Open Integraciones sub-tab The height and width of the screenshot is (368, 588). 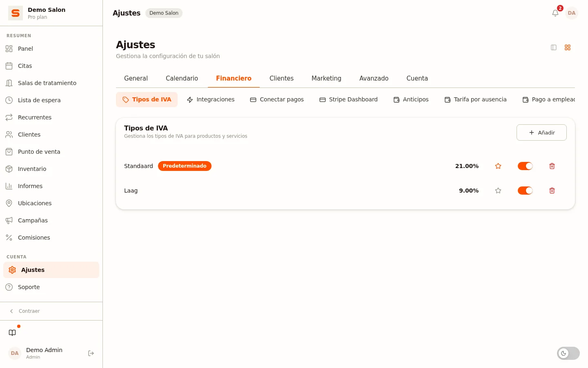click(211, 99)
